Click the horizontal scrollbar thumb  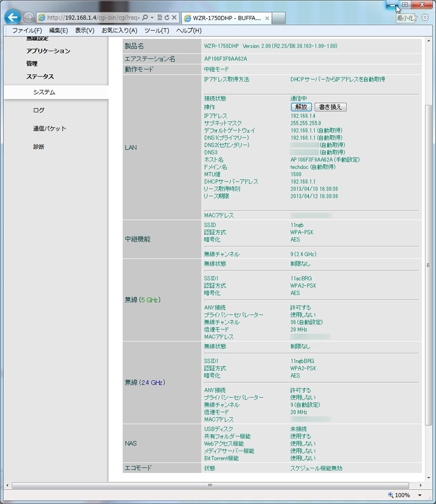point(210,485)
